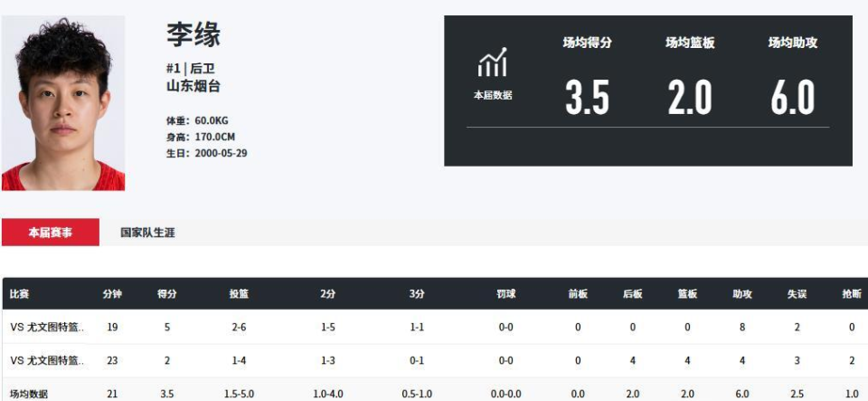The image size is (868, 401).
Task: Sort by the 投篮 column header
Action: (239, 293)
